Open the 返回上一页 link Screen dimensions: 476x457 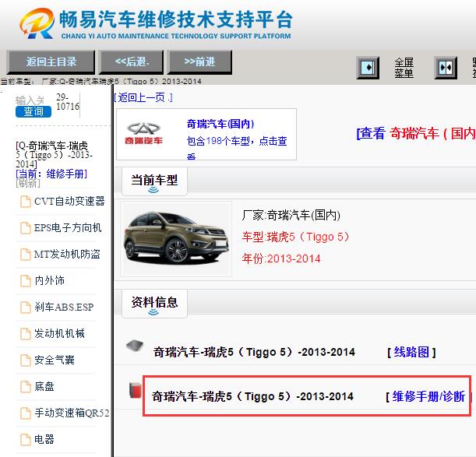[x=143, y=97]
